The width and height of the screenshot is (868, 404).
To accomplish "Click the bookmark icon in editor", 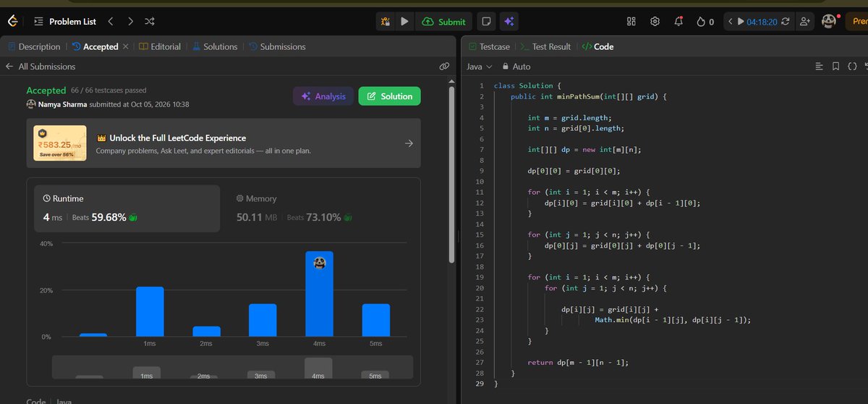I will pos(835,67).
